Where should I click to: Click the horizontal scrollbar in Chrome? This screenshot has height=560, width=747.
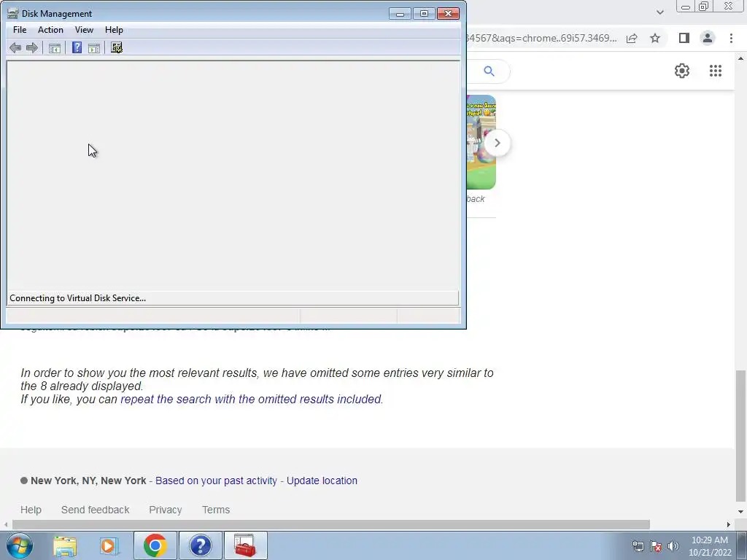click(x=331, y=524)
